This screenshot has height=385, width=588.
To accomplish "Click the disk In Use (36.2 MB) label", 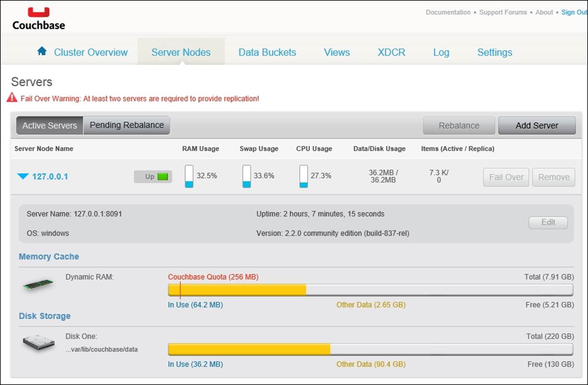I will pyautogui.click(x=196, y=364).
